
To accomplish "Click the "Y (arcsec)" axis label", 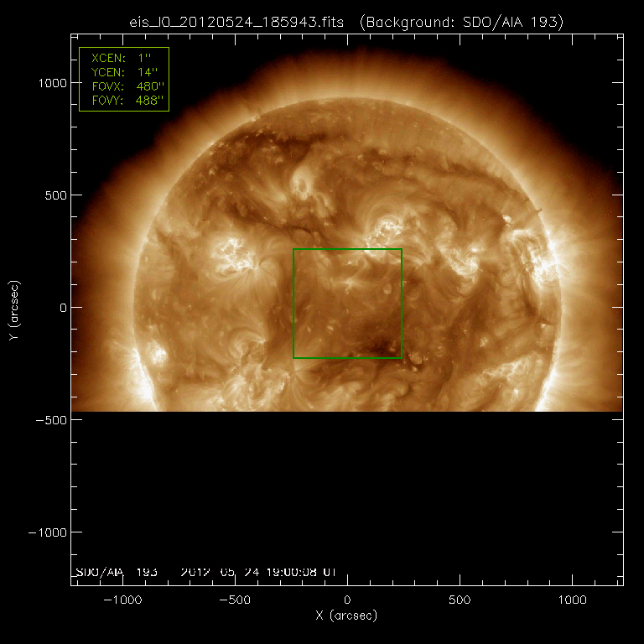I will coord(16,307).
